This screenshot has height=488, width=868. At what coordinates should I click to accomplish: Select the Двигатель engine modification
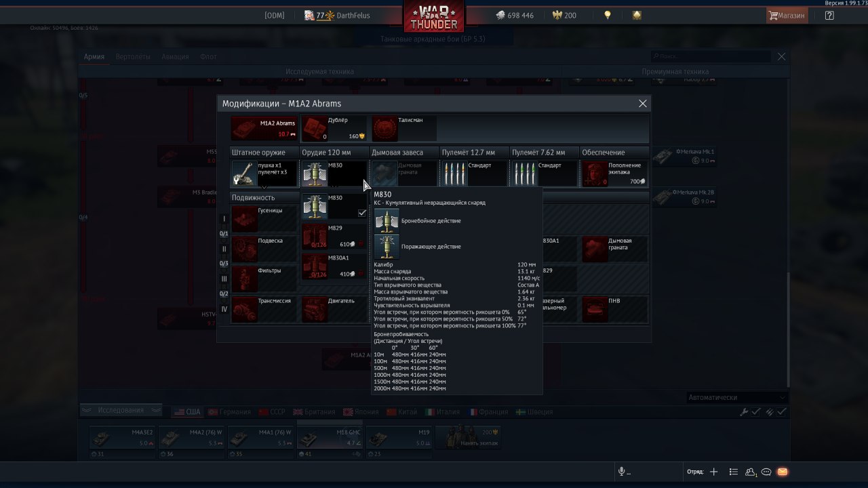pyautogui.click(x=334, y=309)
